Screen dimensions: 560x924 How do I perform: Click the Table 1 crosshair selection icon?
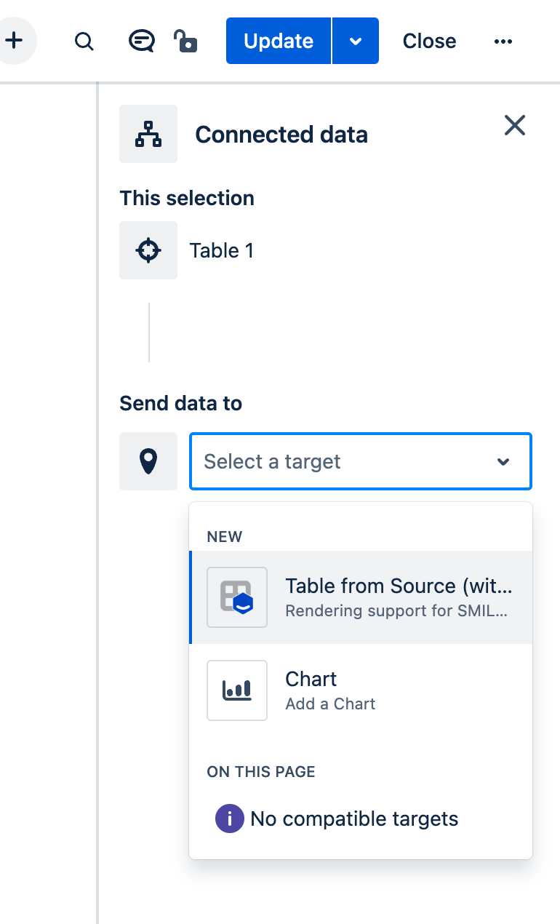[148, 250]
